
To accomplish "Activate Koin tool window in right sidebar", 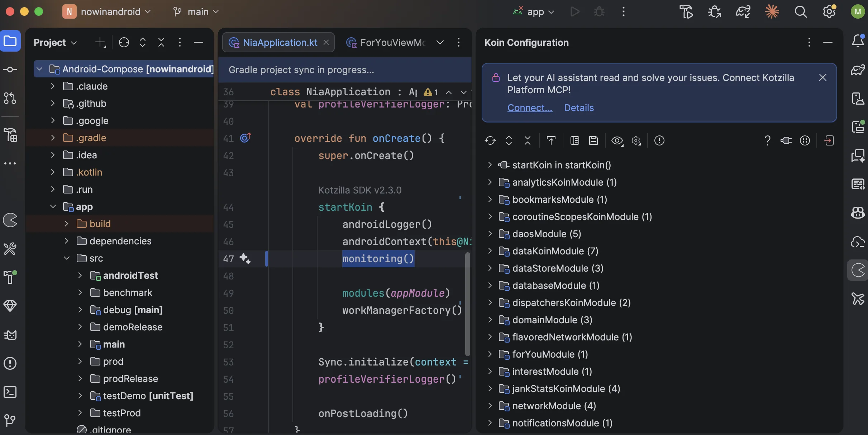I will pos(858,270).
